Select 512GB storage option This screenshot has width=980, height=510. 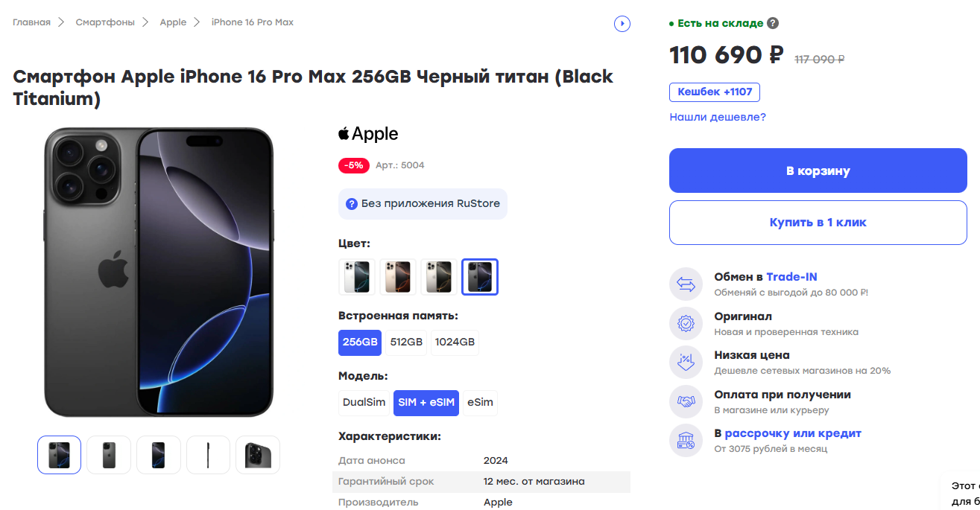pos(406,342)
